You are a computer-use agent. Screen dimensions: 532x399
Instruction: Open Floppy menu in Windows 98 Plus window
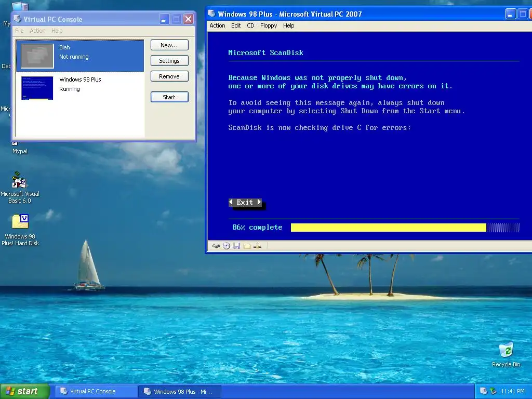269,25
